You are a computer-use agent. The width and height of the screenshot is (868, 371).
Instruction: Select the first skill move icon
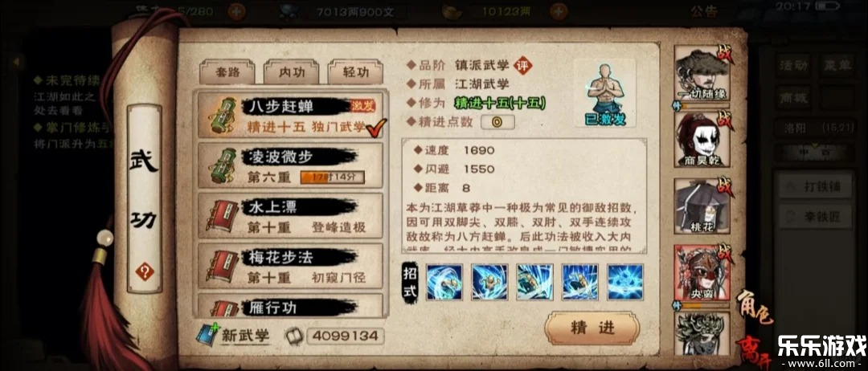click(444, 282)
